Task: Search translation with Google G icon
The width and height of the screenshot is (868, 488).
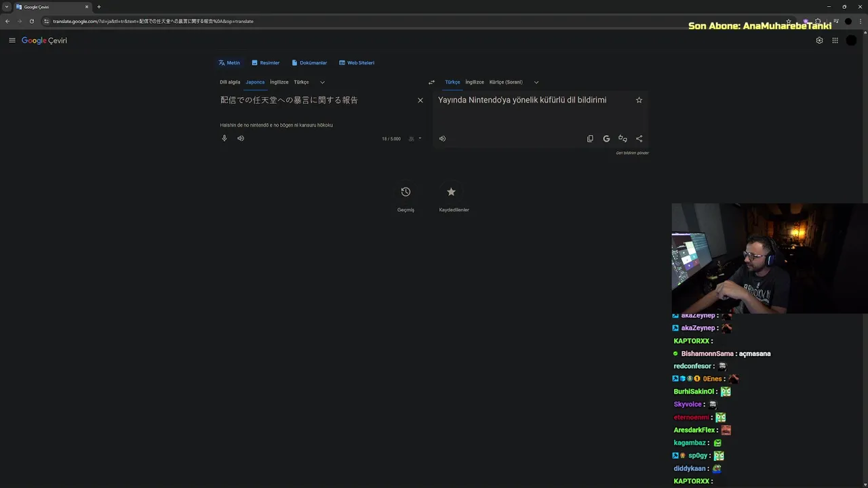Action: [x=606, y=138]
